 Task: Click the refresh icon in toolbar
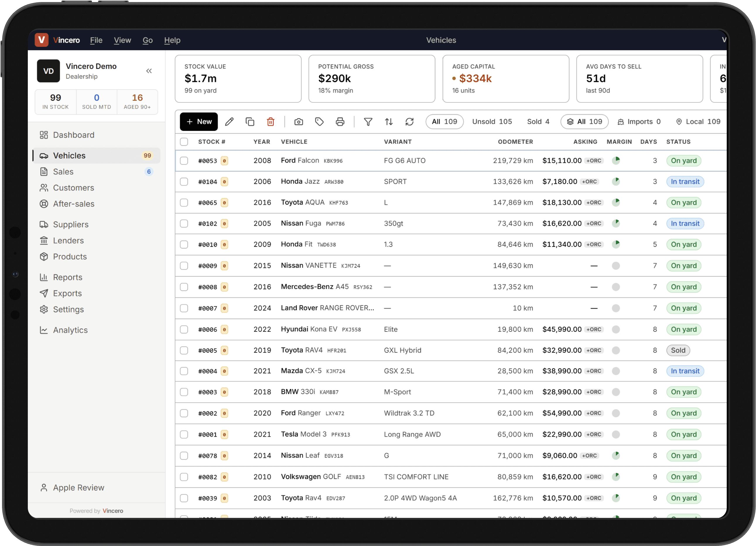[x=409, y=122]
